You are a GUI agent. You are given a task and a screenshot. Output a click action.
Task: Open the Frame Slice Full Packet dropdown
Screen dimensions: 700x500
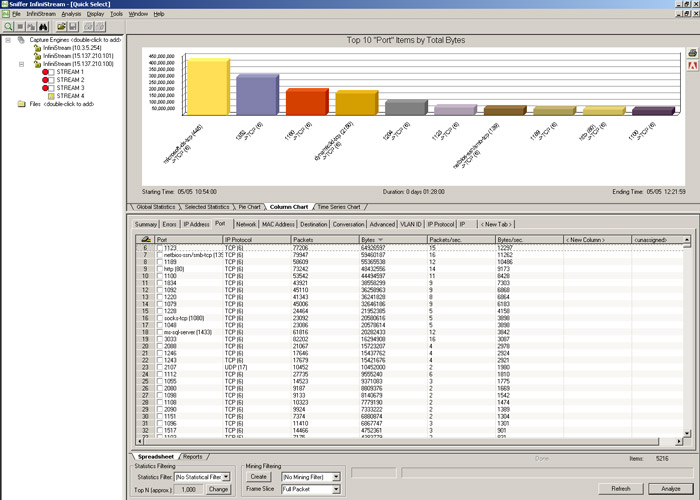[x=336, y=489]
